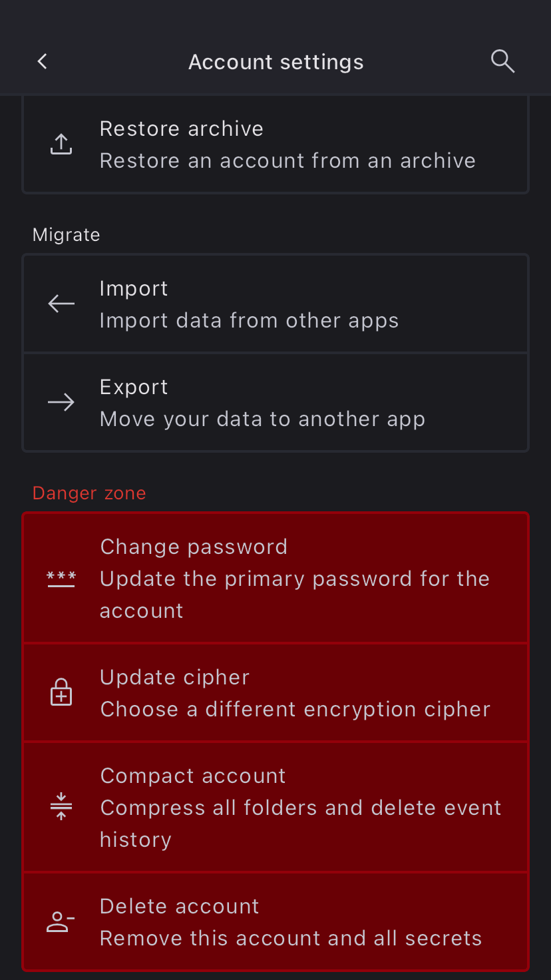Tap the Export right-arrow icon
The height and width of the screenshot is (980, 551).
tap(61, 402)
